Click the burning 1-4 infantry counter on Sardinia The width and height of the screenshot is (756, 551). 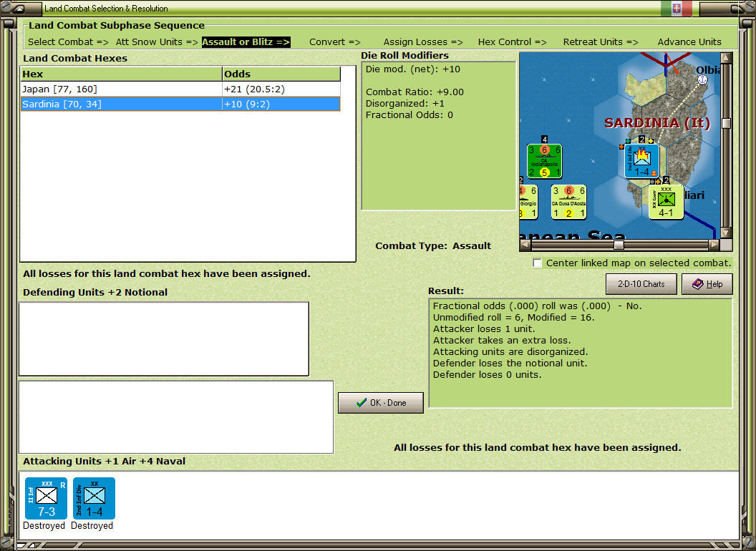click(641, 161)
